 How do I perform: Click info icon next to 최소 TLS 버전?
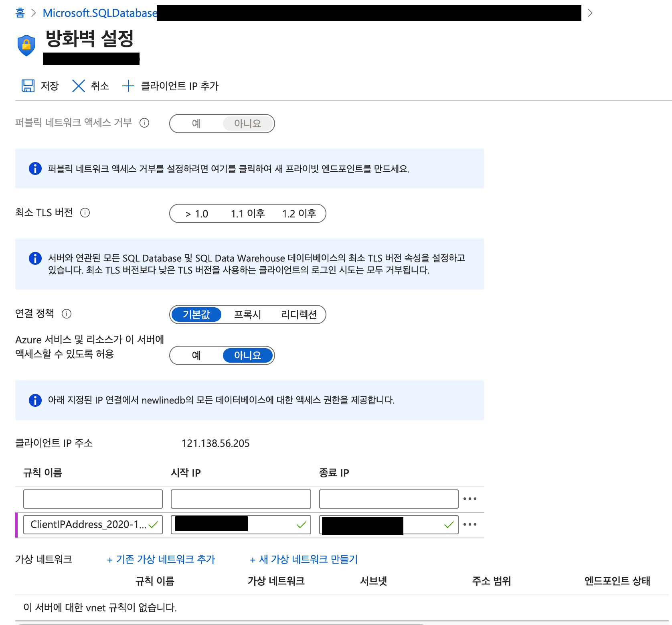coord(85,213)
